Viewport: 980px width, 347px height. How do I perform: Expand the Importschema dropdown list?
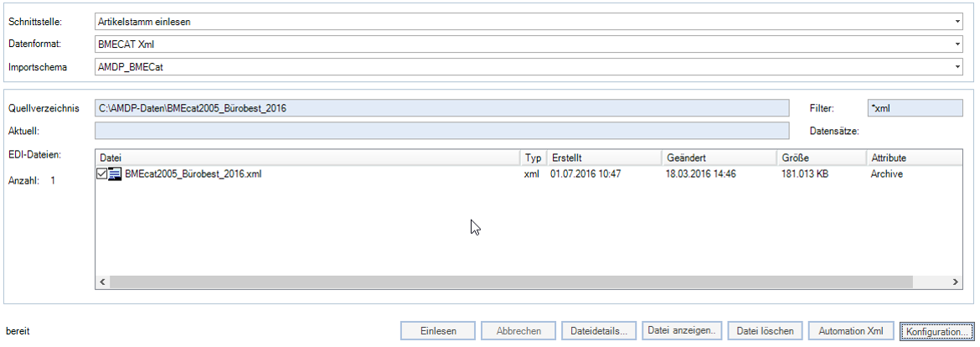pos(957,66)
